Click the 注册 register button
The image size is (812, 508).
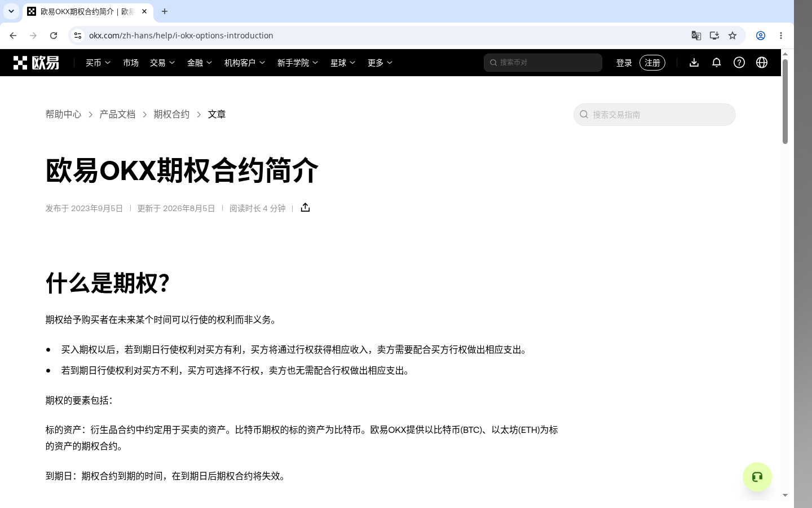652,63
